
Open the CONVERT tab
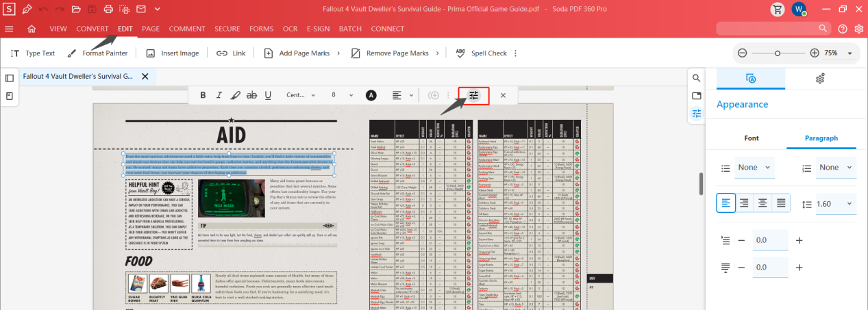coord(92,29)
